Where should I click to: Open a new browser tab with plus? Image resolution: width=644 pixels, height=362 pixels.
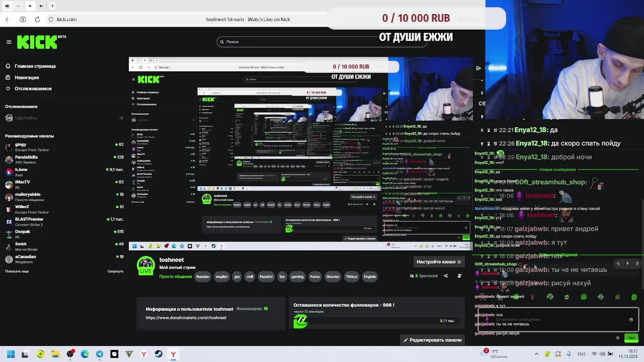(52, 6)
